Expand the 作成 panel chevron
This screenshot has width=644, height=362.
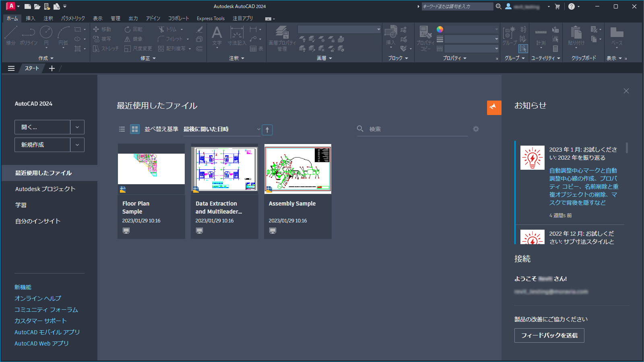tap(53, 58)
